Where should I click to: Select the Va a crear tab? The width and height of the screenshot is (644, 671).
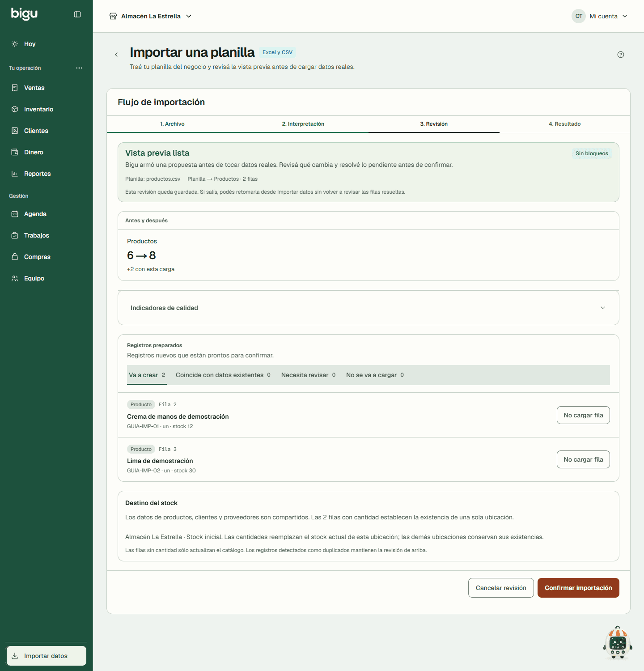147,375
